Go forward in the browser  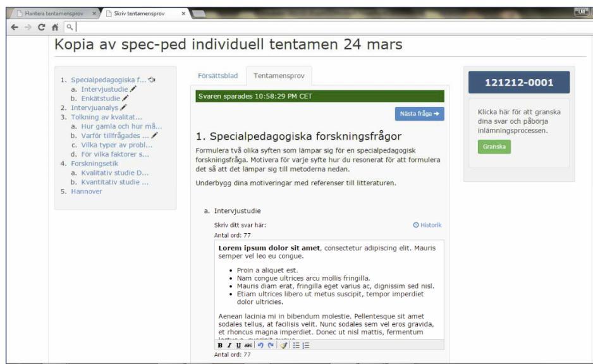click(x=28, y=27)
